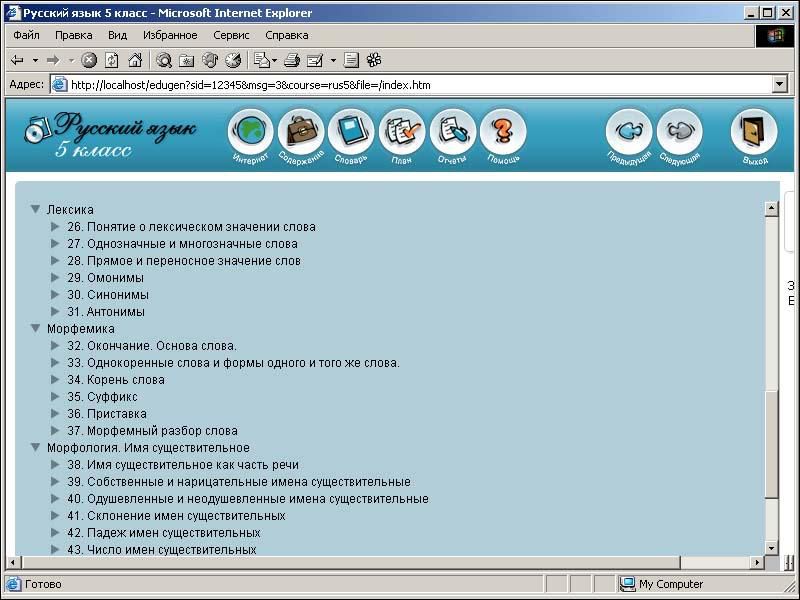Go to Следующая (next) page
The image size is (800, 600).
pyautogui.click(x=680, y=132)
